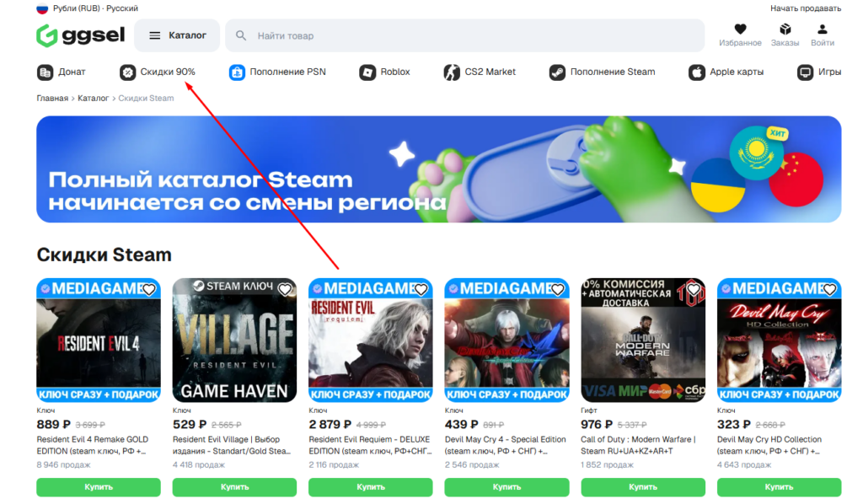The image size is (863, 504).
Task: Open Resident Evil Village title link
Action: (x=231, y=445)
